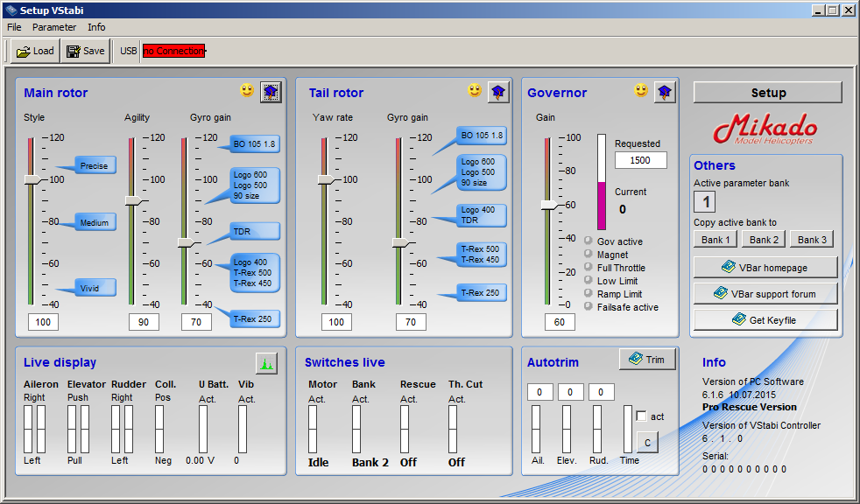Select Tail rotor Logo 400 TDR preset
The image size is (860, 504).
pos(481,214)
